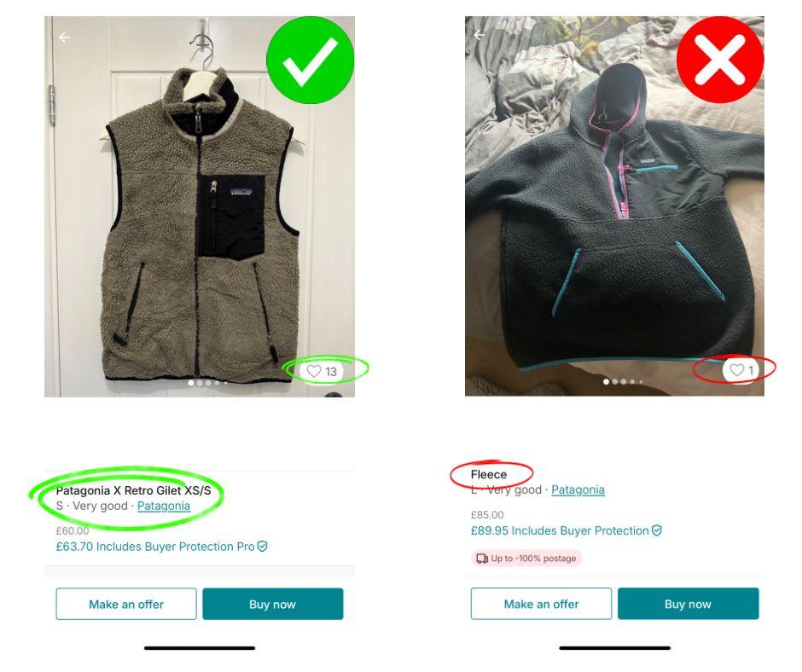Buy the Patagonia gilet now
The image size is (802, 672).
pyautogui.click(x=273, y=604)
